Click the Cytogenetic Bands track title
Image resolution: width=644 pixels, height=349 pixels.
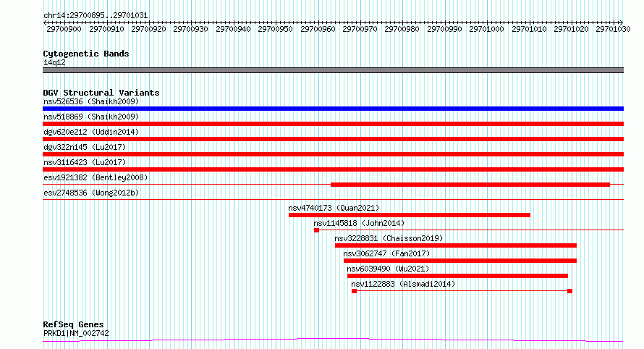(x=86, y=54)
